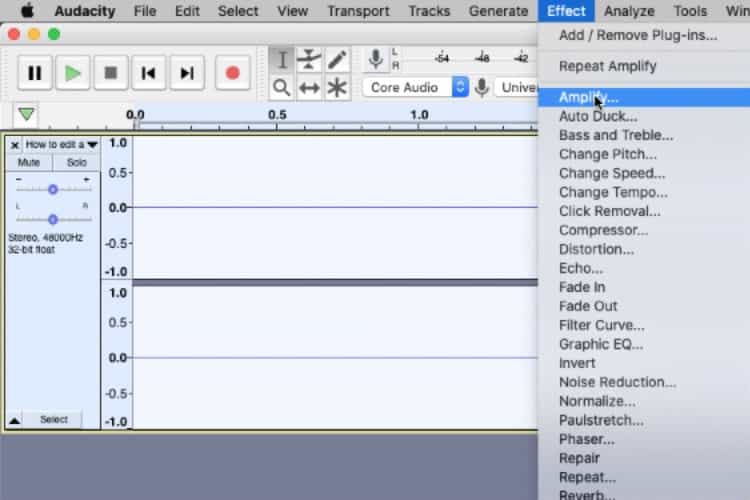Image resolution: width=750 pixels, height=500 pixels.
Task: Click the microphone icon beside Core Audio
Action: tap(482, 88)
